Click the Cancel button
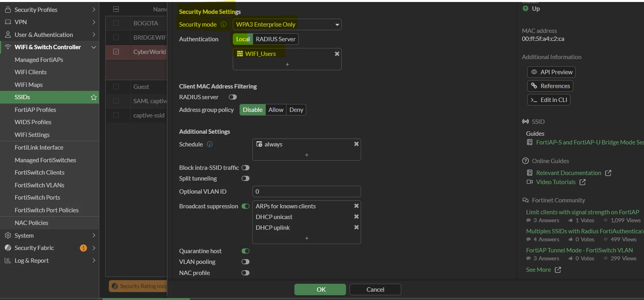 (x=375, y=289)
